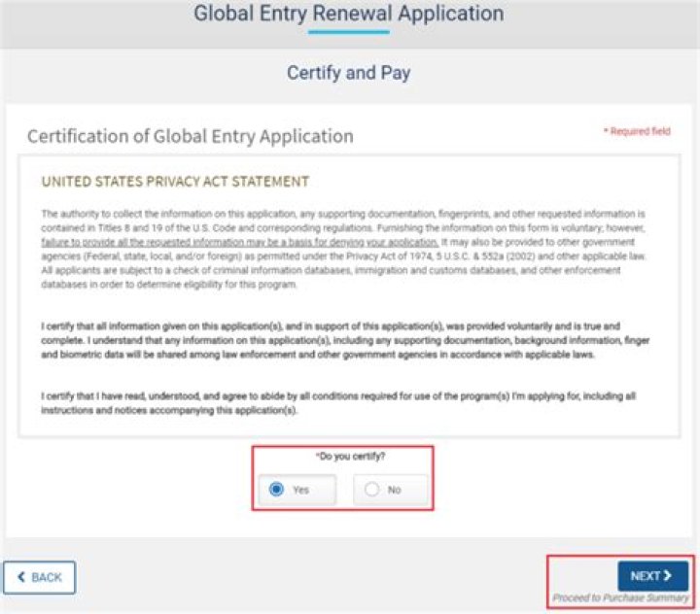Click the Global Entry Renewal Application title
700x614 pixels.
[x=348, y=14]
